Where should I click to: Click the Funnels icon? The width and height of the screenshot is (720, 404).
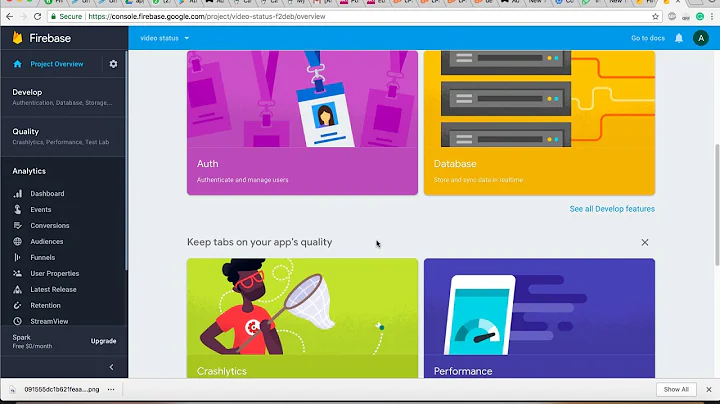tap(17, 258)
